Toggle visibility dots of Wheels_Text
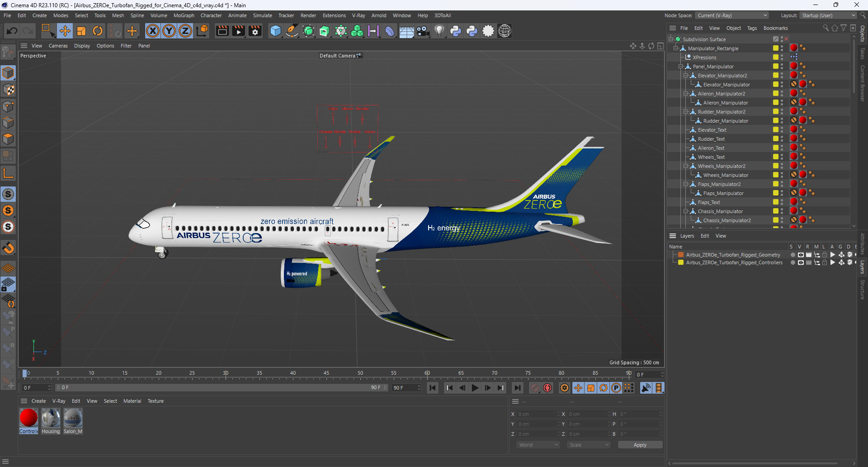This screenshot has width=868, height=467. (782, 157)
